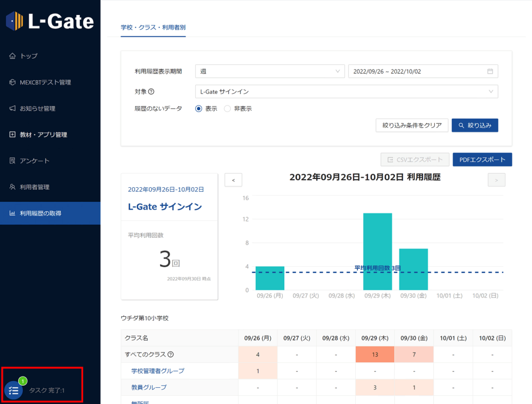
Task: Click the help icon beside すべてのクラス
Action: pyautogui.click(x=170, y=355)
